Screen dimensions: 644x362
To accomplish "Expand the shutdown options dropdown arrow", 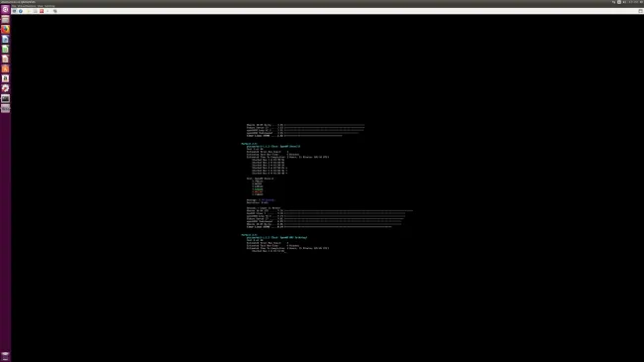I will 47,11.
